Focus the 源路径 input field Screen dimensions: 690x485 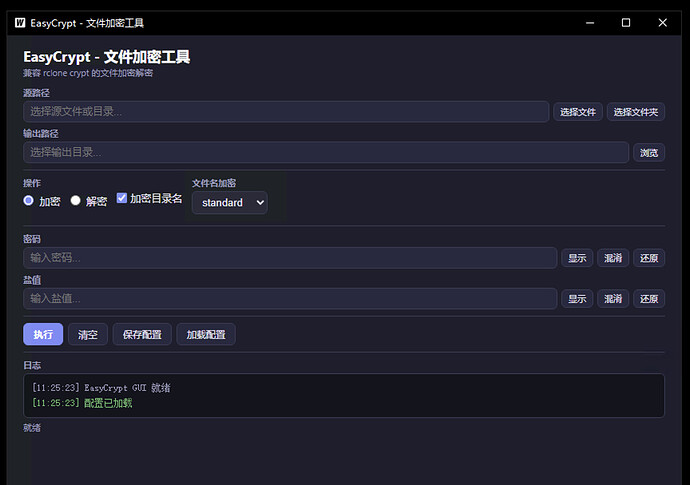286,112
